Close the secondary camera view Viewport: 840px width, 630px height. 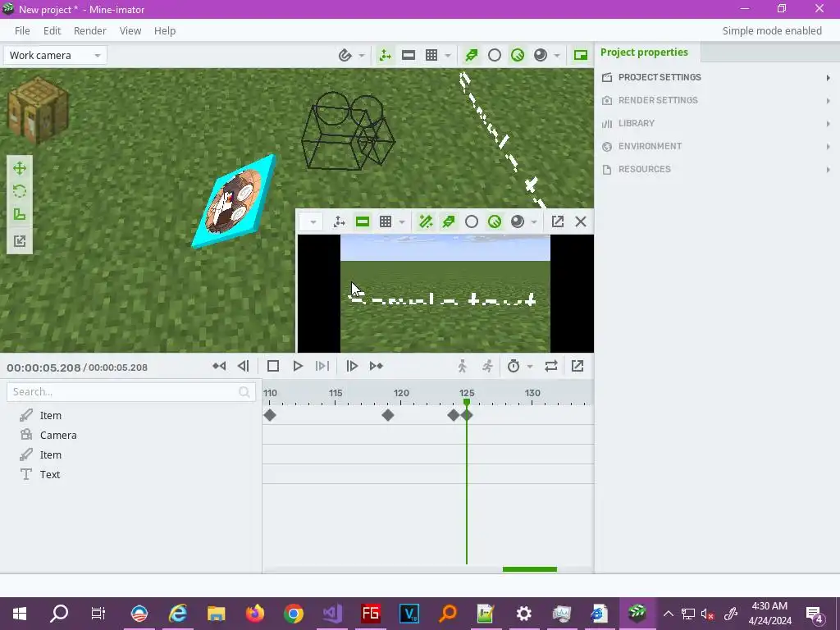click(581, 221)
